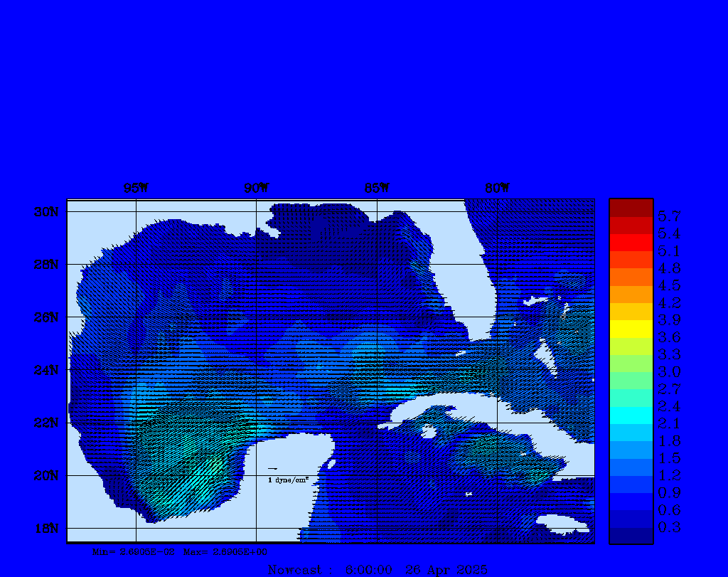Click the dark red swatch atop the color bar
The height and width of the screenshot is (577, 728).
click(631, 207)
